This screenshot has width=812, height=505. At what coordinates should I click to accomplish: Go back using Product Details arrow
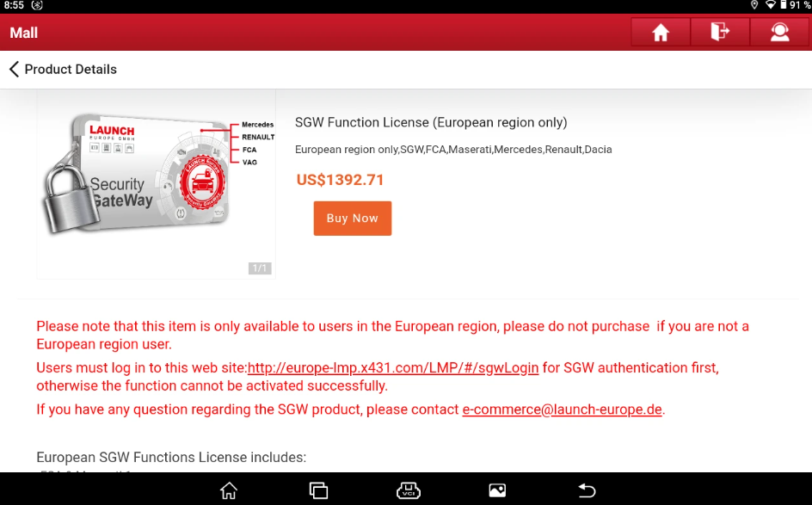click(x=14, y=69)
